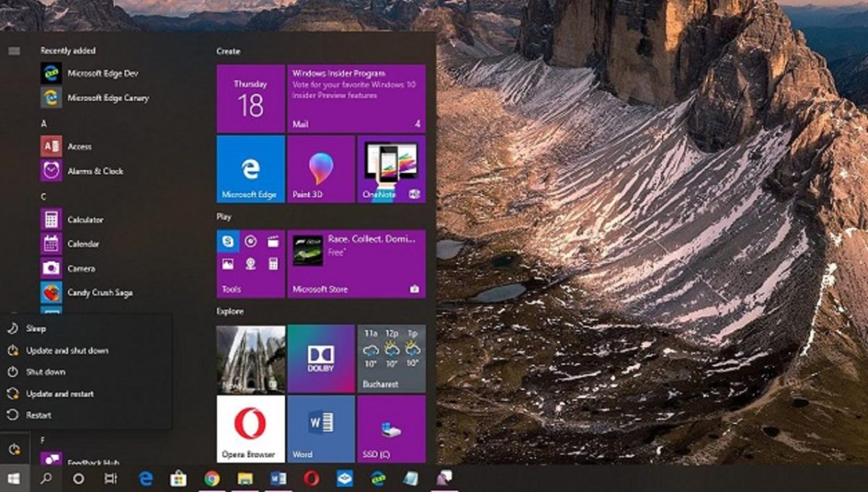Open Microsoft Store from the taskbar
Screen dimensions: 868x492
pos(178,478)
